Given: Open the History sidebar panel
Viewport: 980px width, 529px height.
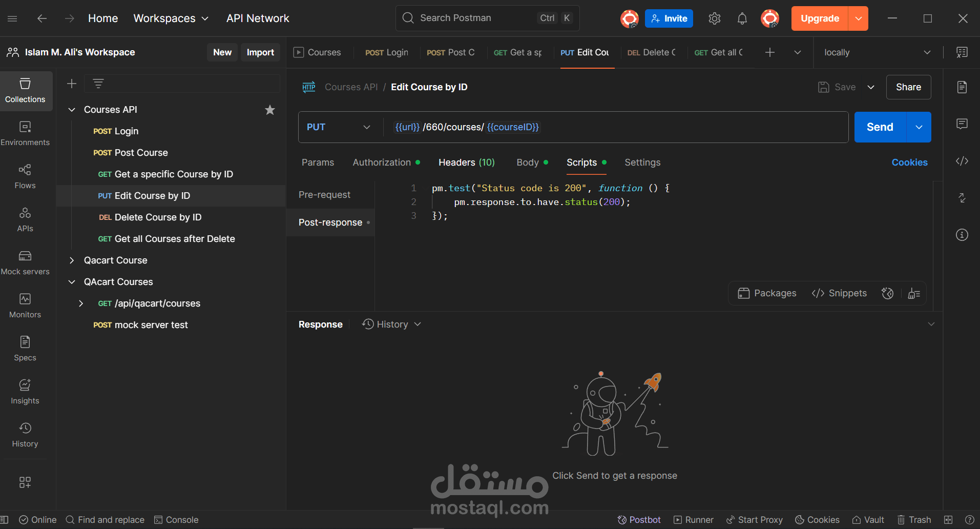Looking at the screenshot, I should 25,435.
